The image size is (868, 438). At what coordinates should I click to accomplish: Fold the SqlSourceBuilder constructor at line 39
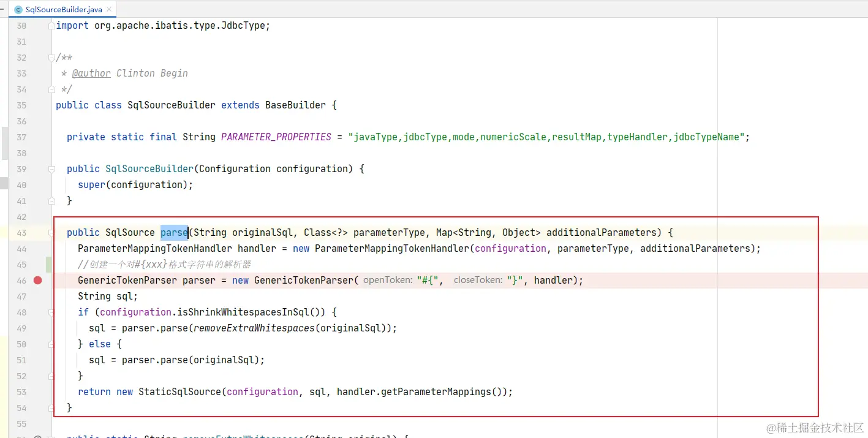point(51,169)
